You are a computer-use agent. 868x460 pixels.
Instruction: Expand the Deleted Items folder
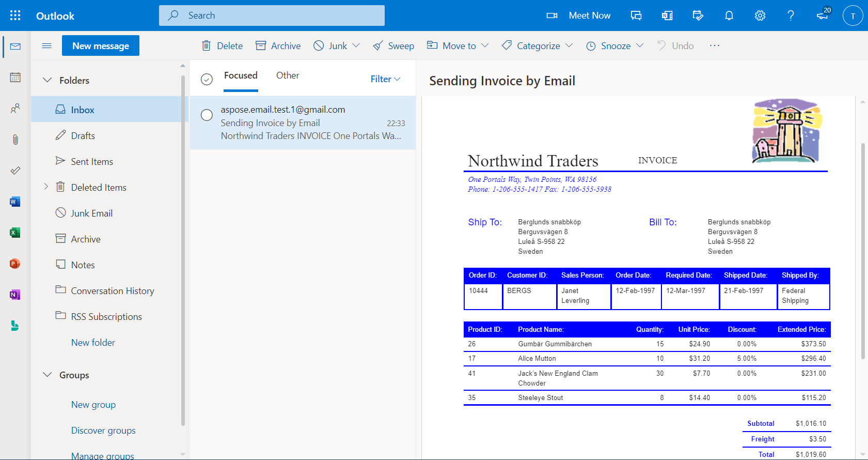(46, 187)
